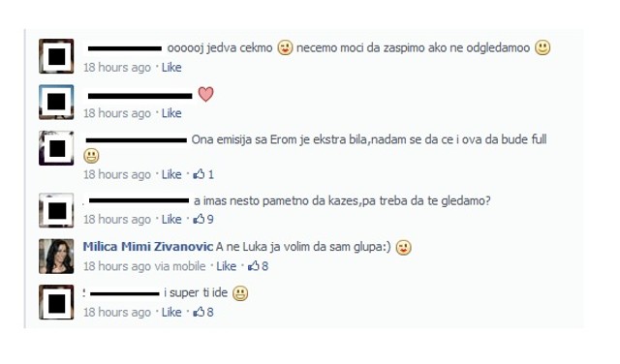This screenshot has width=620, height=364.
Task: Click kiss emoticon after 'jedva cekmo'
Action: pos(285,47)
